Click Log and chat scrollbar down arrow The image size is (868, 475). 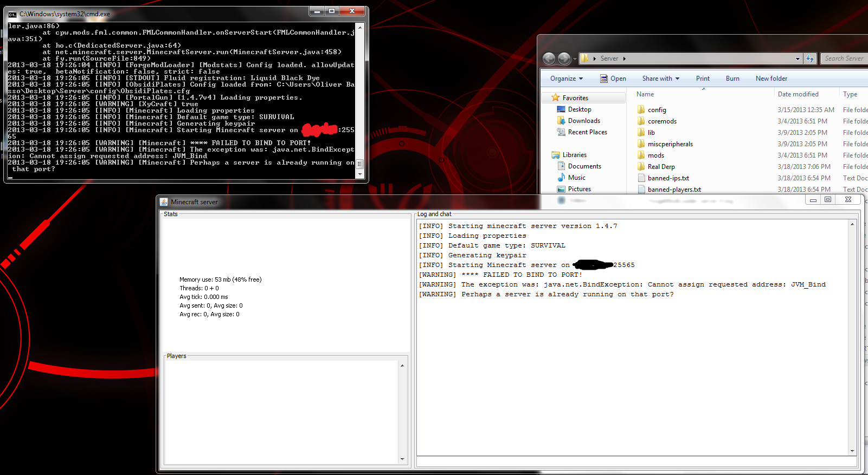coord(852,451)
